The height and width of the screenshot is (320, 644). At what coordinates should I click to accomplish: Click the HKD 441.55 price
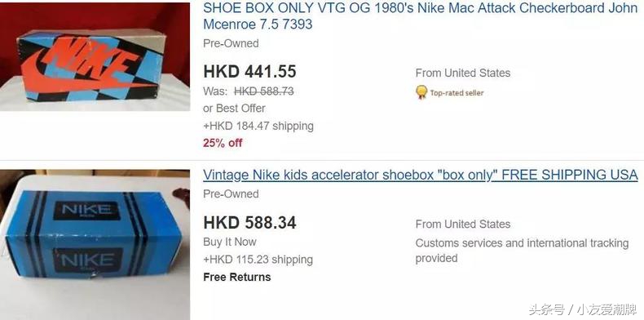click(x=249, y=72)
